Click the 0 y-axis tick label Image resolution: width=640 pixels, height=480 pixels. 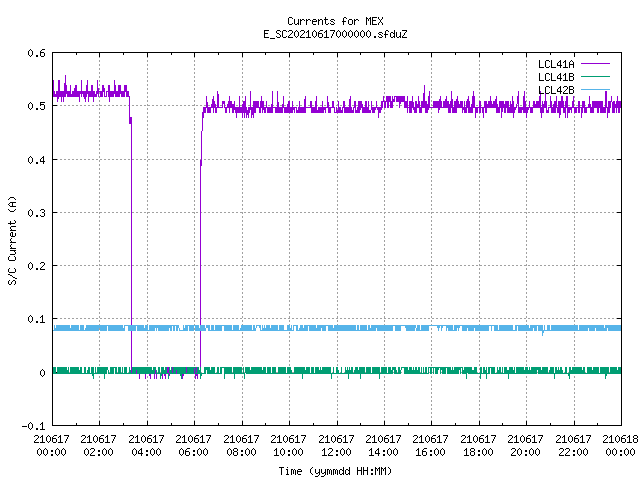tap(42, 373)
